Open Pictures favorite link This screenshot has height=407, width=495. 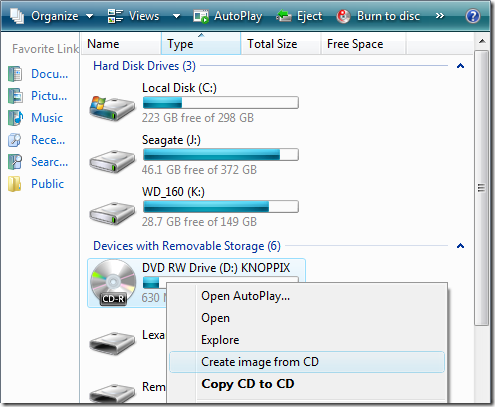49,96
